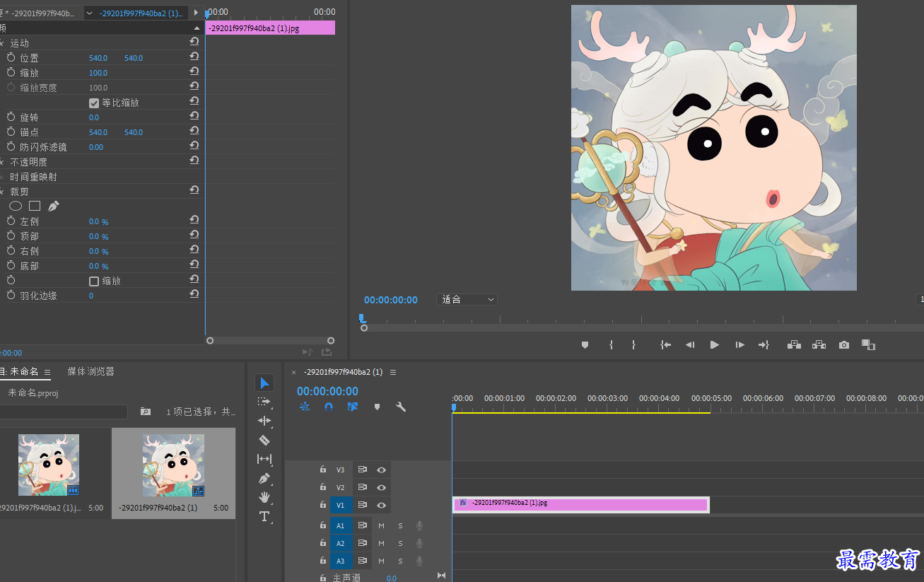Reset the 旋转 parameter
This screenshot has height=582, width=924.
pyautogui.click(x=194, y=116)
